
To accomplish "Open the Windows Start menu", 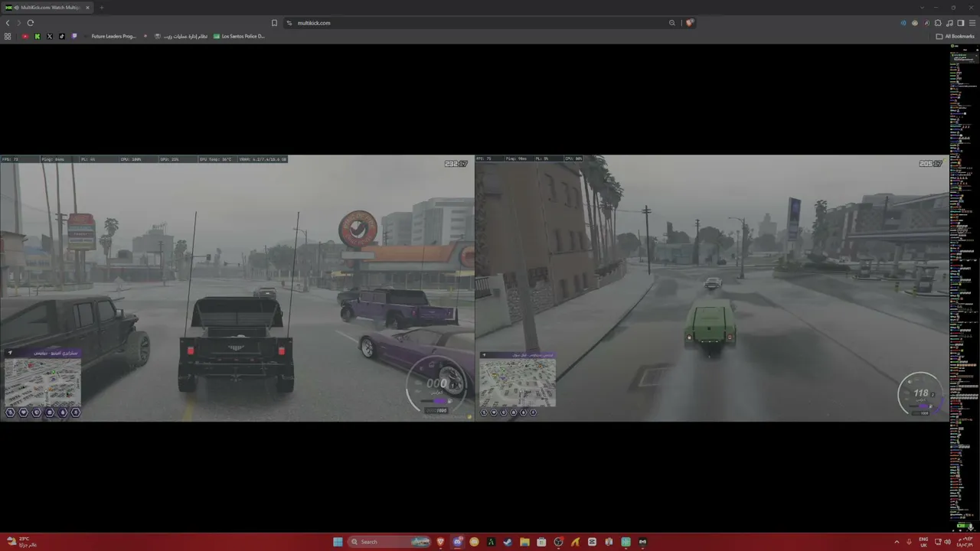I will 338,542.
